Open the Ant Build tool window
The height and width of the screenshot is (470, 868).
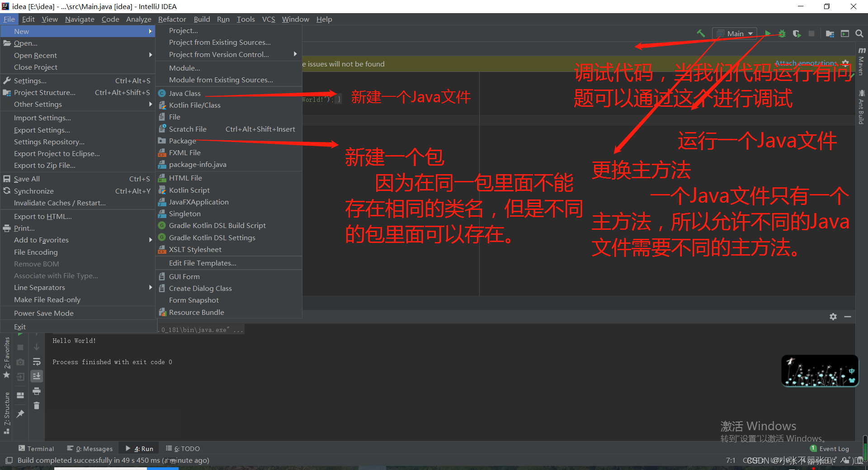pyautogui.click(x=862, y=107)
